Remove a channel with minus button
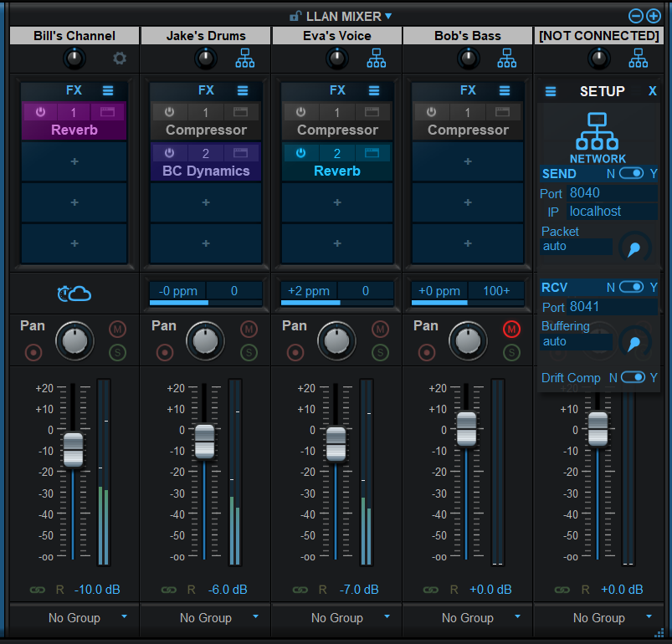Image resolution: width=672 pixels, height=644 pixels. [635, 16]
